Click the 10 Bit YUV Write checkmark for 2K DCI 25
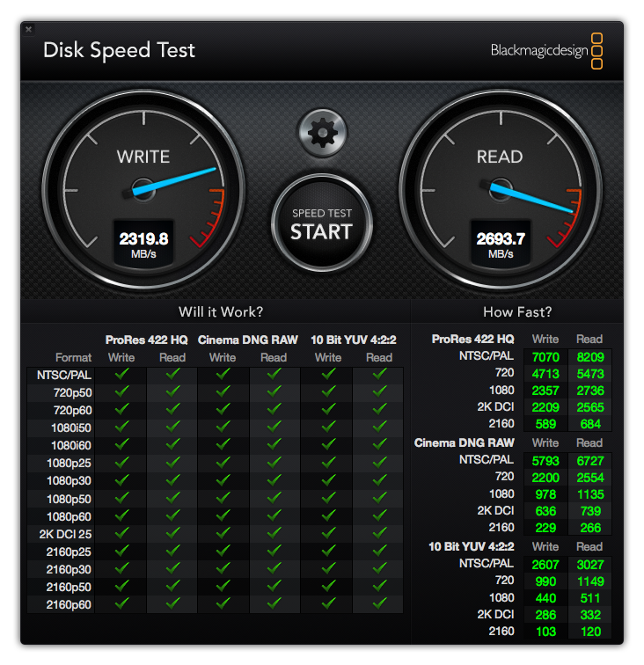This screenshot has height=665, width=644. (328, 533)
